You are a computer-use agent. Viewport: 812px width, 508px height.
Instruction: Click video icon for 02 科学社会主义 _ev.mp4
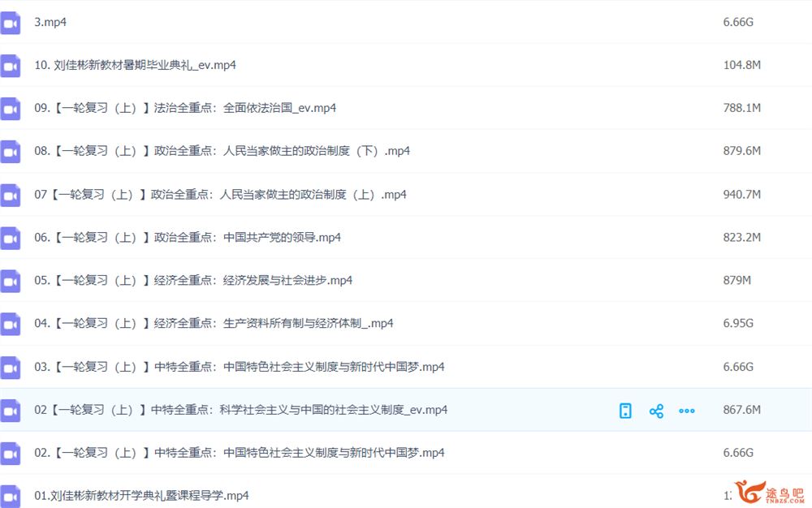coord(10,411)
